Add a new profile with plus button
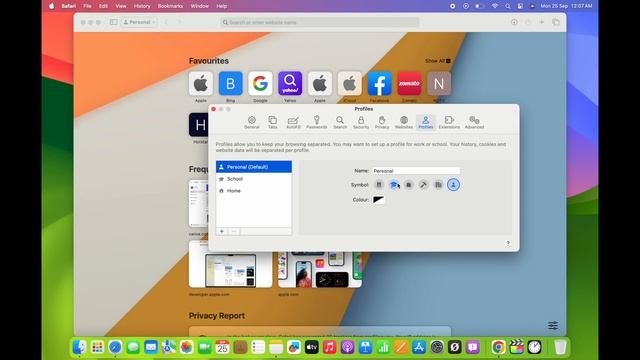The image size is (640, 360). click(222, 231)
